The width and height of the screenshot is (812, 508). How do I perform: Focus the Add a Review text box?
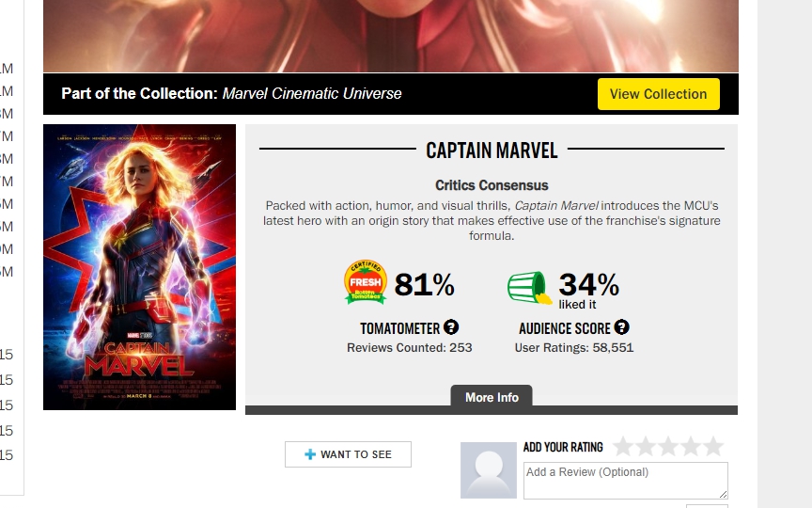pos(625,480)
